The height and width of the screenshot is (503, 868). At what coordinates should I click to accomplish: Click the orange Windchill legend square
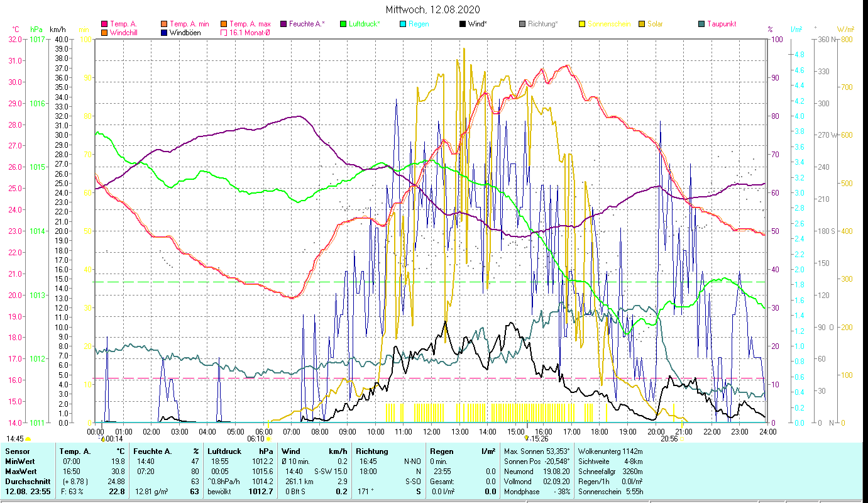coord(104,33)
